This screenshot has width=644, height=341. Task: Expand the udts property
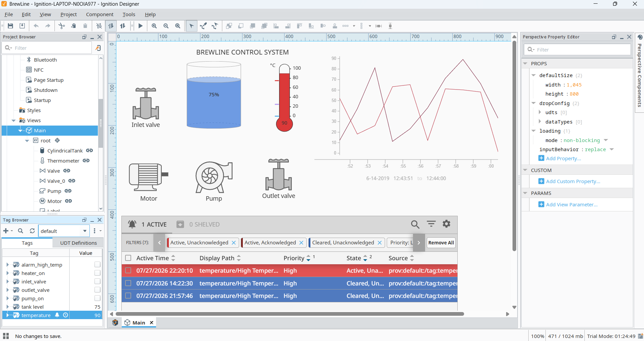pos(540,112)
